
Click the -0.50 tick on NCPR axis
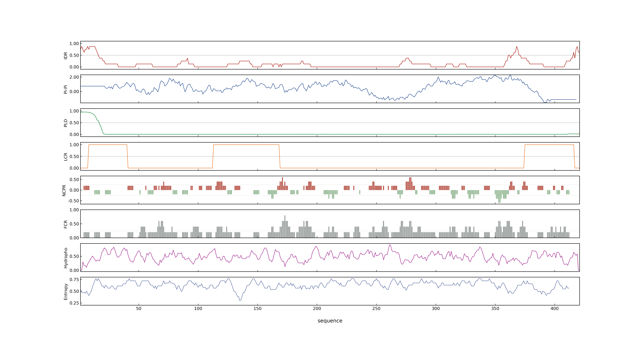pos(73,201)
